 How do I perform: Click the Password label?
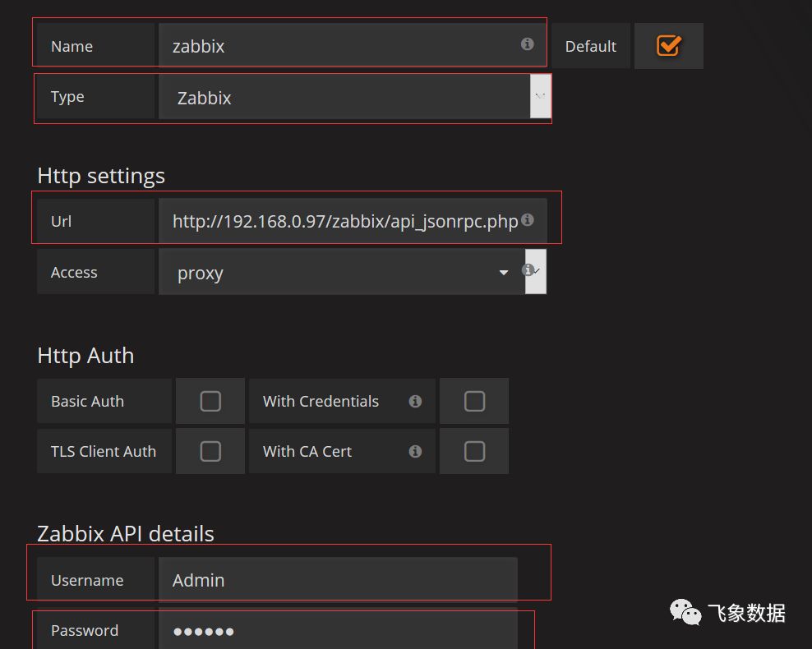tap(85, 630)
